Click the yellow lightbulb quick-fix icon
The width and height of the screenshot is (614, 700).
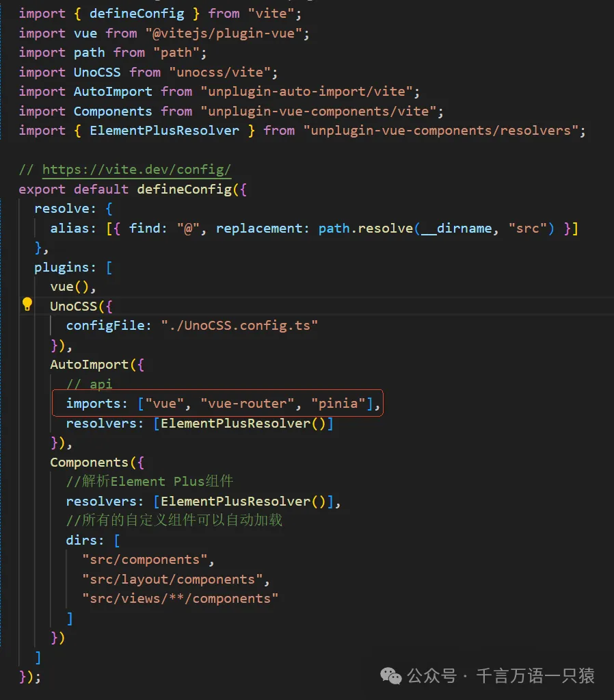[27, 304]
